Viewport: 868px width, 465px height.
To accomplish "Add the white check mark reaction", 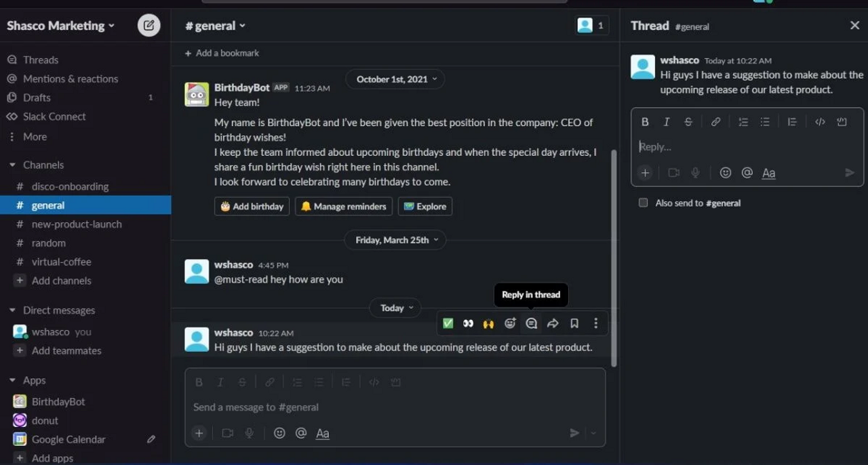I will tap(448, 323).
